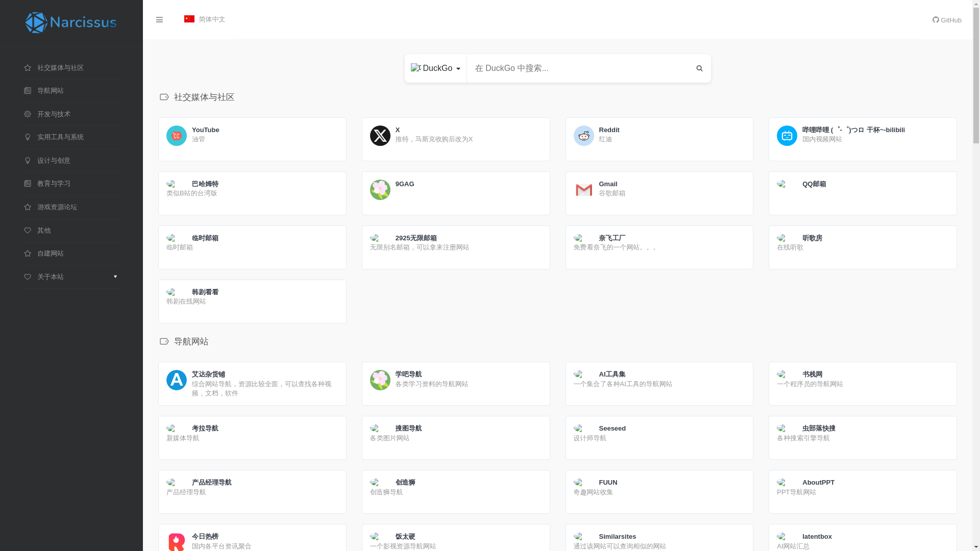Open the 搜图导航 card
Image resolution: width=980 pixels, height=551 pixels.
[x=456, y=438]
